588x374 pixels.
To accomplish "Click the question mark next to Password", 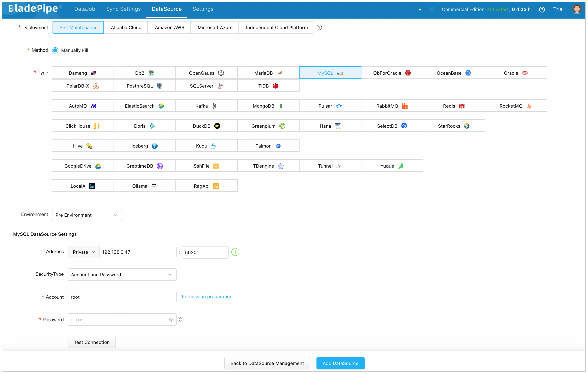I will pyautogui.click(x=181, y=319).
